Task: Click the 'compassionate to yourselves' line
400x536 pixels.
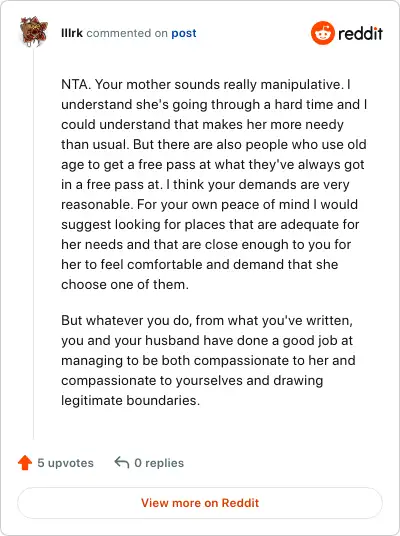Action: (192, 380)
